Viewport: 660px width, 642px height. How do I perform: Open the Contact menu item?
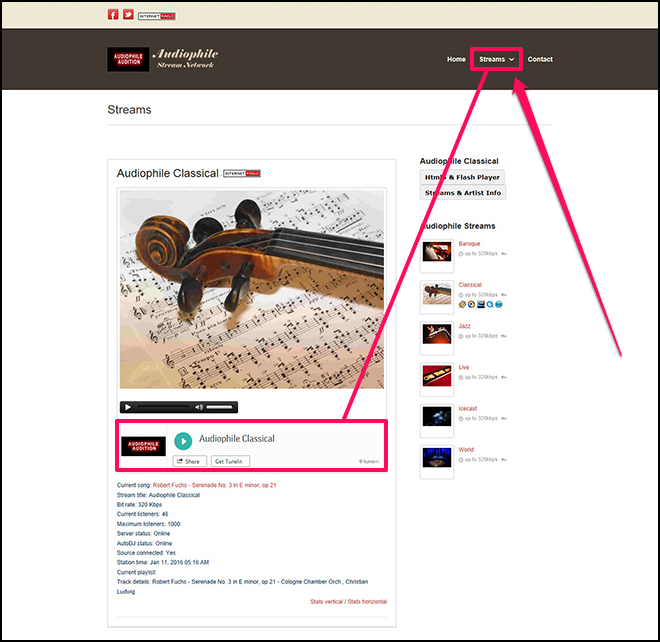(540, 59)
